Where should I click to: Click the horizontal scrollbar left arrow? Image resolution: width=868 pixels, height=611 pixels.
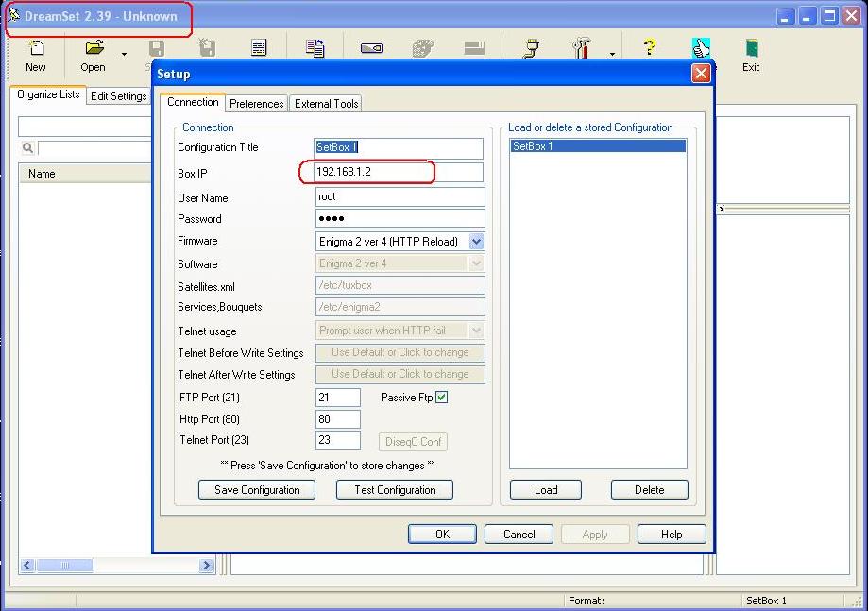[x=27, y=565]
